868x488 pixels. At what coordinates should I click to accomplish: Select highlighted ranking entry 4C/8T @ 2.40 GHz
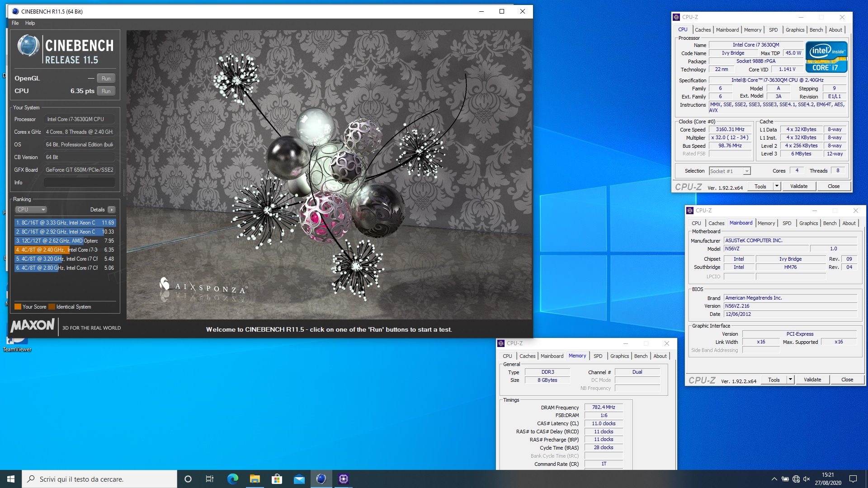[65, 250]
